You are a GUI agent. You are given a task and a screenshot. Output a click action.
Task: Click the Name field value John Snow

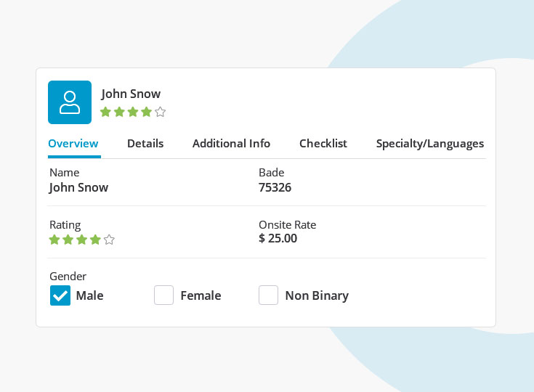point(78,187)
